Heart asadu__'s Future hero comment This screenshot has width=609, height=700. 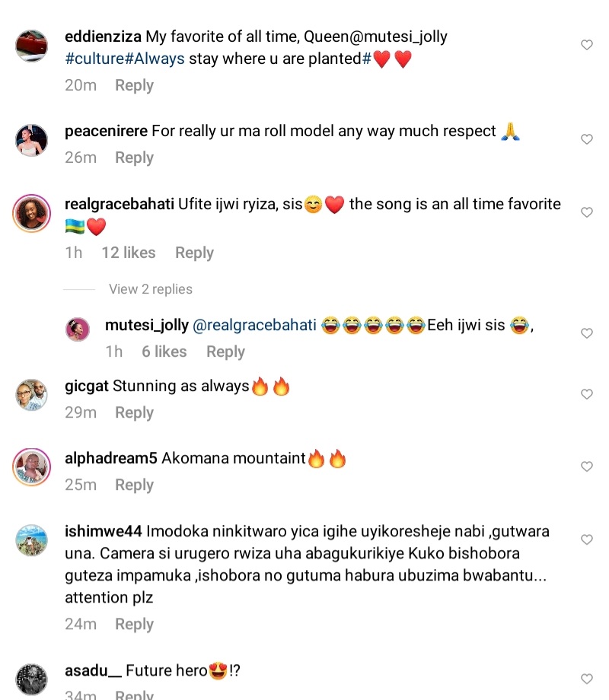pyautogui.click(x=587, y=679)
